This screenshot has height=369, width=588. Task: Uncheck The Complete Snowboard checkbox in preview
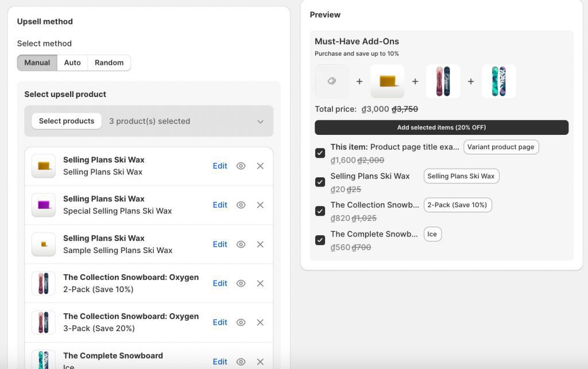(x=320, y=240)
